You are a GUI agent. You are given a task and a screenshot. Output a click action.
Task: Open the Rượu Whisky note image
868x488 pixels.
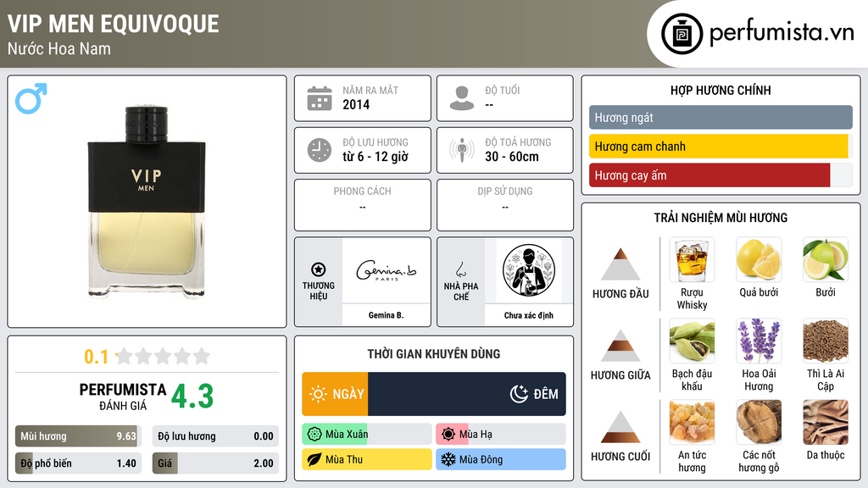tap(692, 259)
